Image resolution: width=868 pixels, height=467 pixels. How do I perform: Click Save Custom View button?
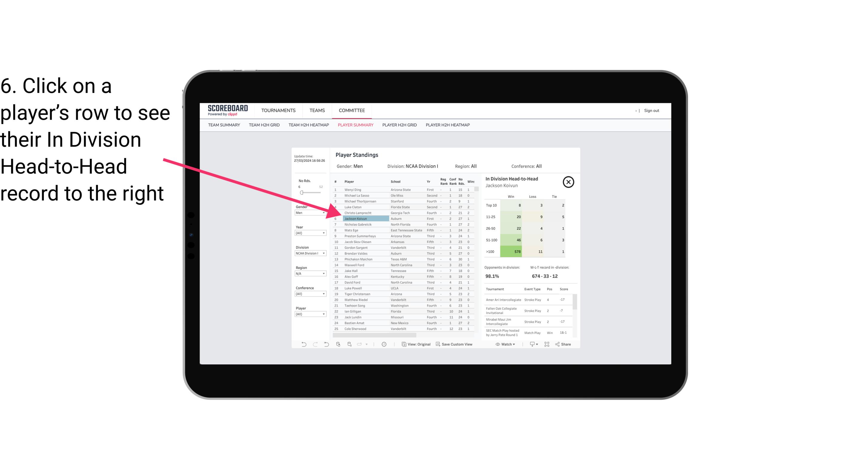(x=454, y=345)
